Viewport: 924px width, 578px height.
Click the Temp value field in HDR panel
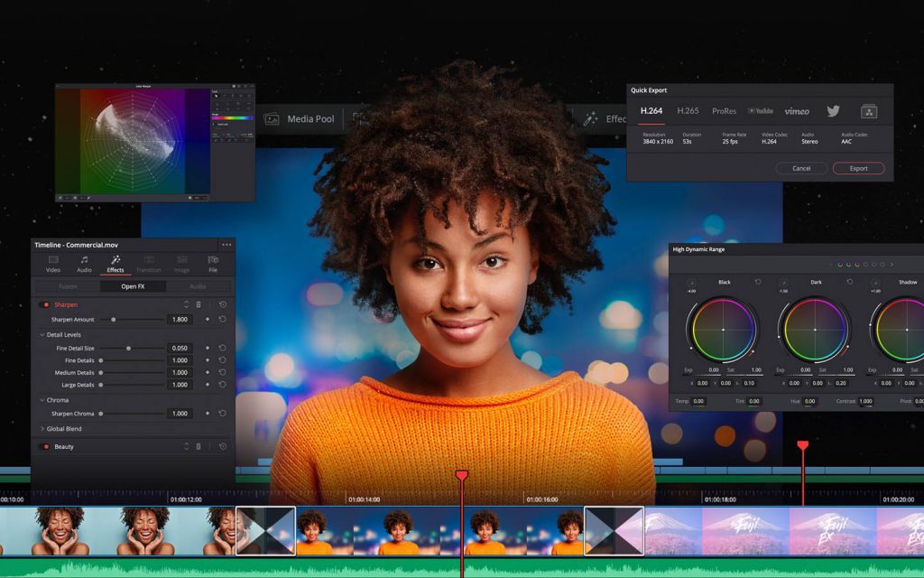[699, 401]
